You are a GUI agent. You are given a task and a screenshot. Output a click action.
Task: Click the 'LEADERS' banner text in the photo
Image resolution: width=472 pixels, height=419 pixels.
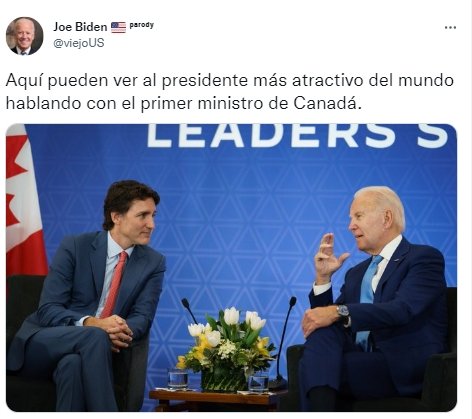coord(272,135)
